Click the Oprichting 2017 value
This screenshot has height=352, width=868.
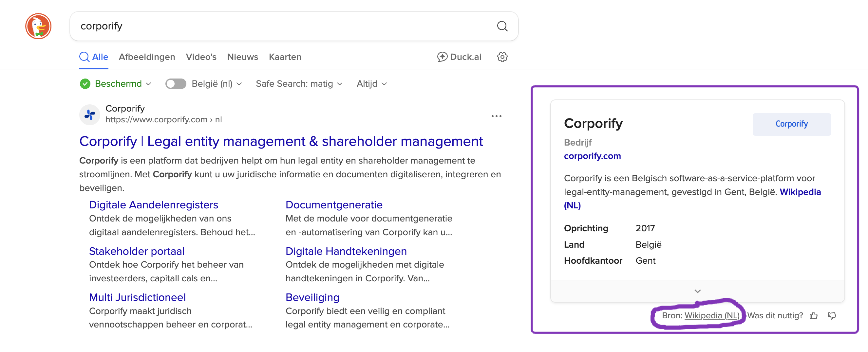(x=645, y=228)
